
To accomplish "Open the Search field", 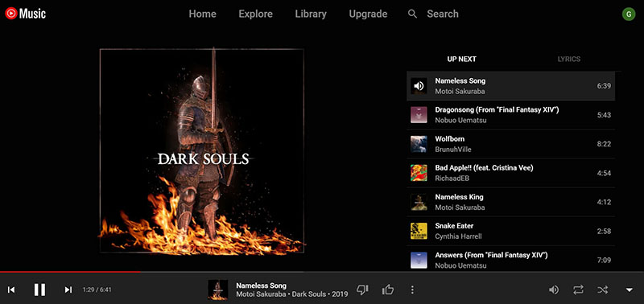I will pyautogui.click(x=433, y=14).
